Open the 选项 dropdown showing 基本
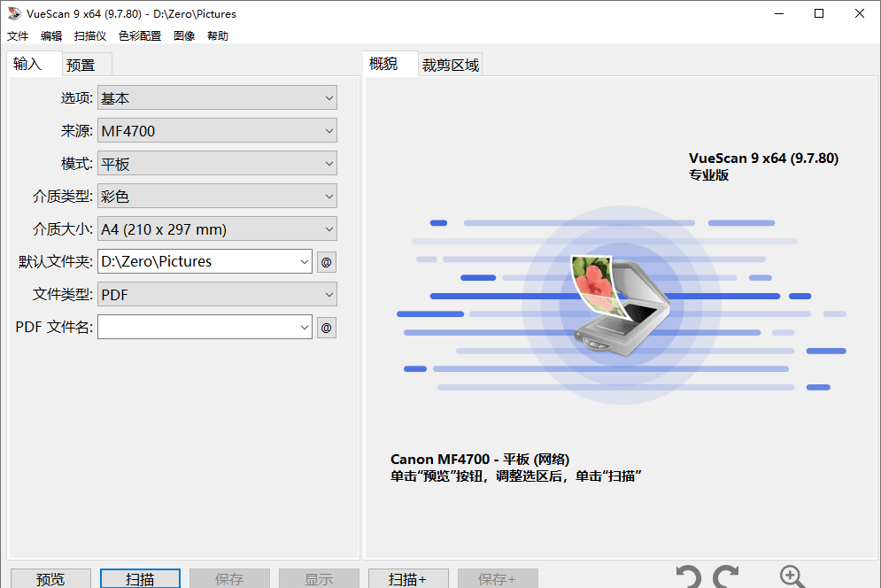The height and width of the screenshot is (588, 881). pos(218,97)
